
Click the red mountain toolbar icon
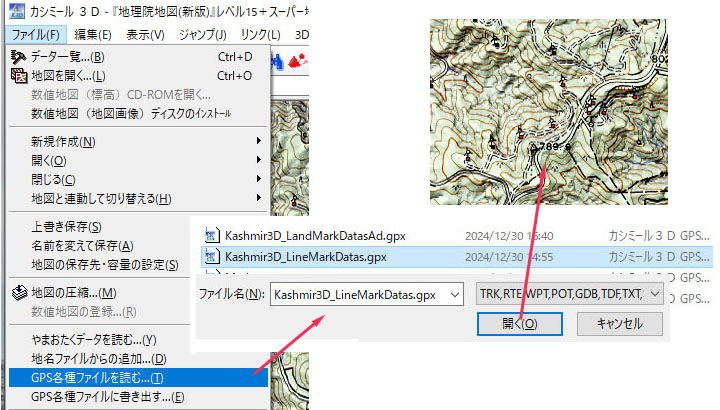(x=297, y=60)
